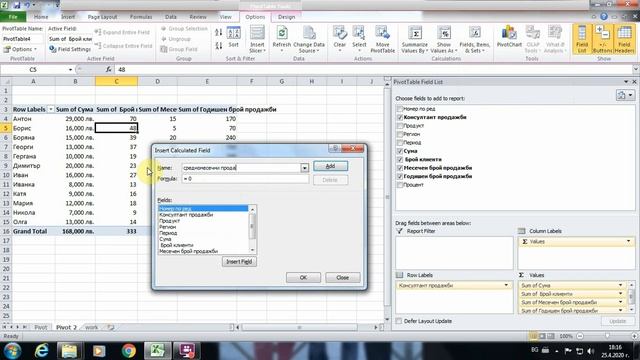Open Google Chrome from taskbar
Image resolution: width=640 pixels, height=360 pixels.
point(129,351)
